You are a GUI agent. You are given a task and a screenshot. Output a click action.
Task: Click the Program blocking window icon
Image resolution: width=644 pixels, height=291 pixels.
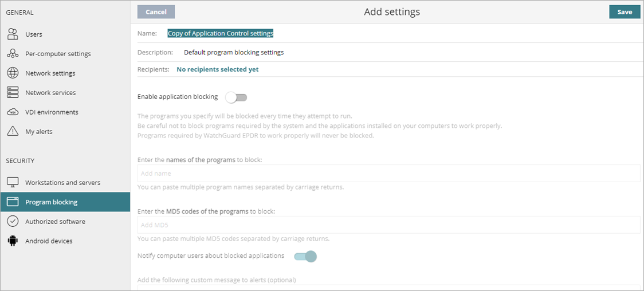click(x=13, y=202)
